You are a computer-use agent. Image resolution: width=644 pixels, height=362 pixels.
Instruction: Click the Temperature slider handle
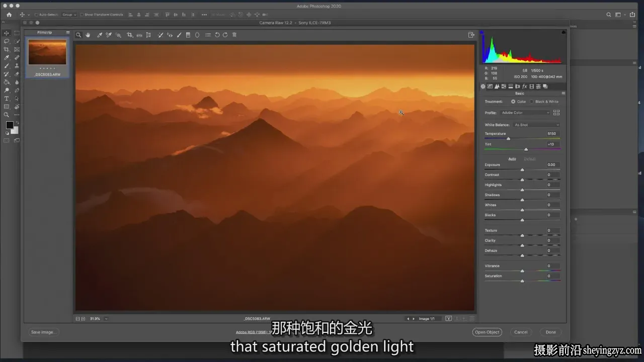[508, 139]
